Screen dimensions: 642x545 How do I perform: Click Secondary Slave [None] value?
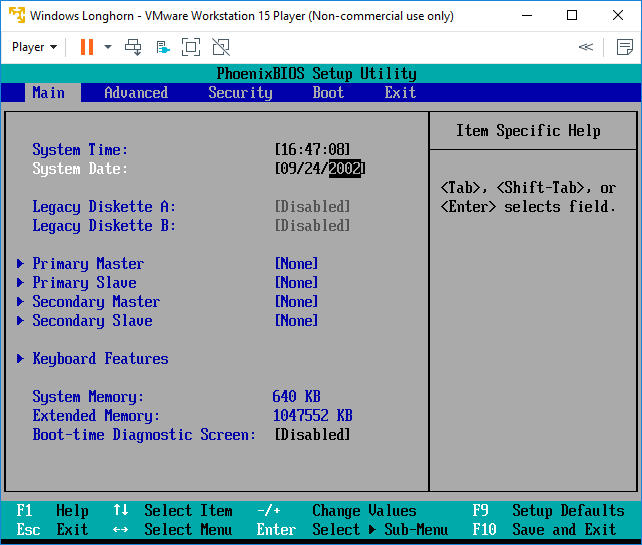click(296, 320)
